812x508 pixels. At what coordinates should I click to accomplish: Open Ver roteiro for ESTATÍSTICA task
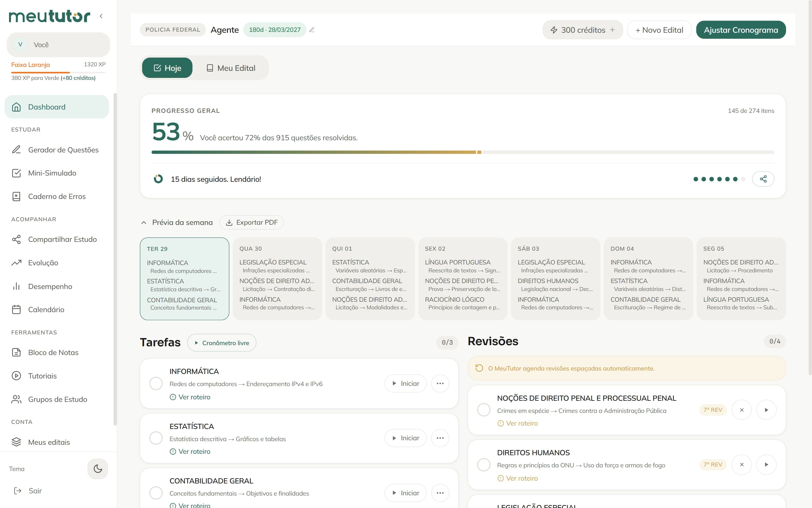click(x=190, y=451)
